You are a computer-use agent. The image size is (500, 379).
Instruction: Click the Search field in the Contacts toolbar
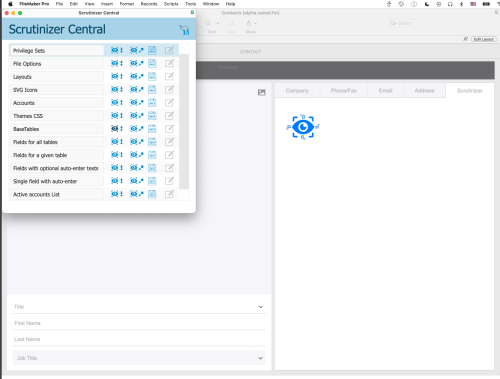pyautogui.click(x=443, y=23)
